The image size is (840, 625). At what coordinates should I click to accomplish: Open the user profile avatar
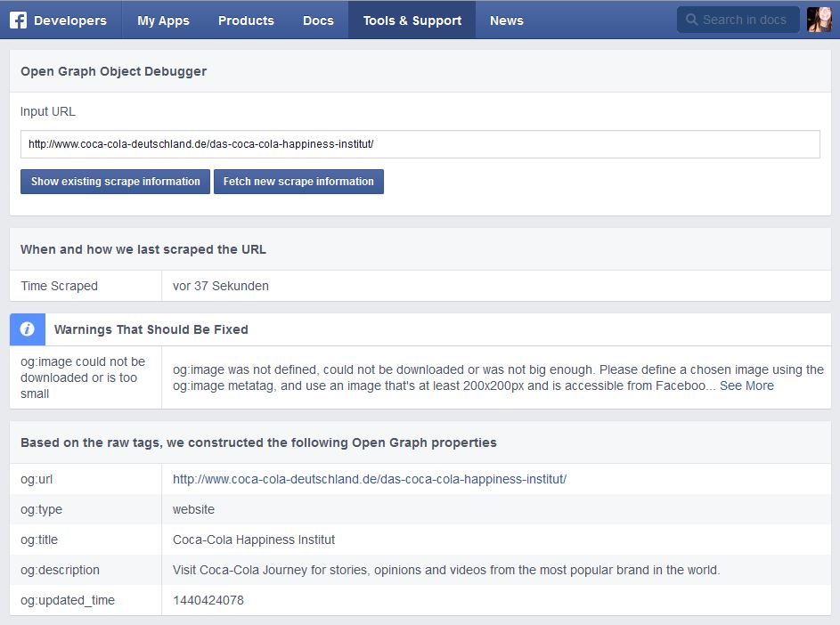(820, 20)
